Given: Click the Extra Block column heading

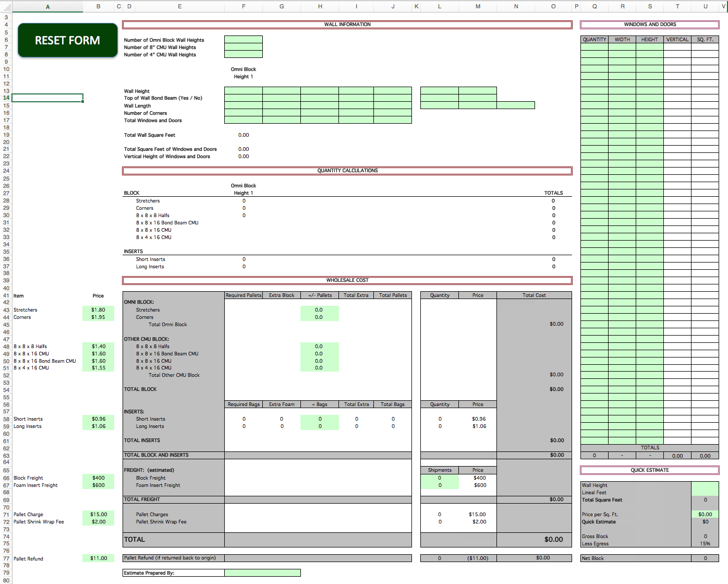Looking at the screenshot, I should pos(282,295).
